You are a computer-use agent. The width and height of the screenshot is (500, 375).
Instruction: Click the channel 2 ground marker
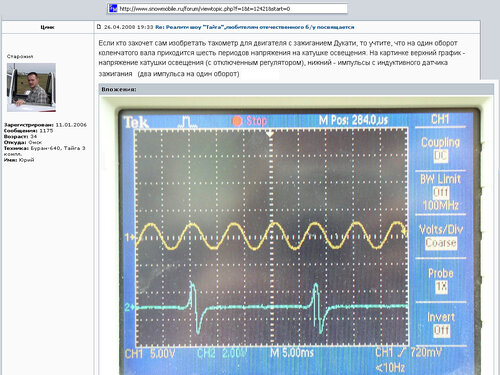click(130, 307)
